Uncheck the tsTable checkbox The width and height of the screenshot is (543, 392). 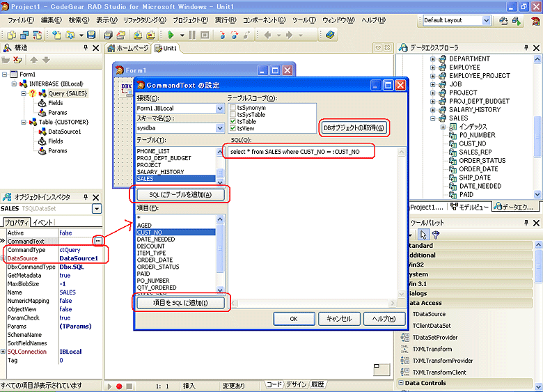pyautogui.click(x=233, y=122)
